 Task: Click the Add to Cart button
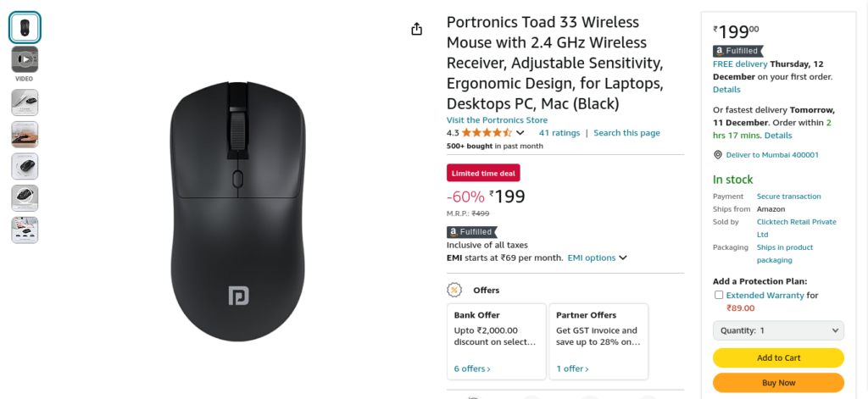[778, 357]
